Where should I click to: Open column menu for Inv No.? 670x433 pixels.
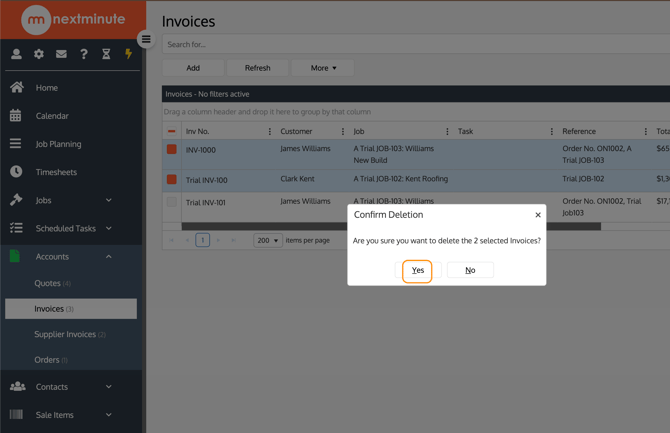click(269, 131)
